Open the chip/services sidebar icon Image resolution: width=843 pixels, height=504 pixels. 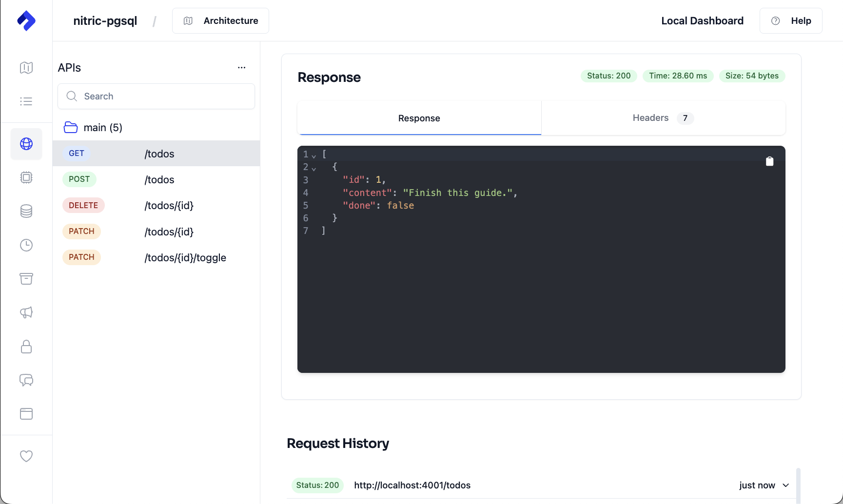point(26,177)
